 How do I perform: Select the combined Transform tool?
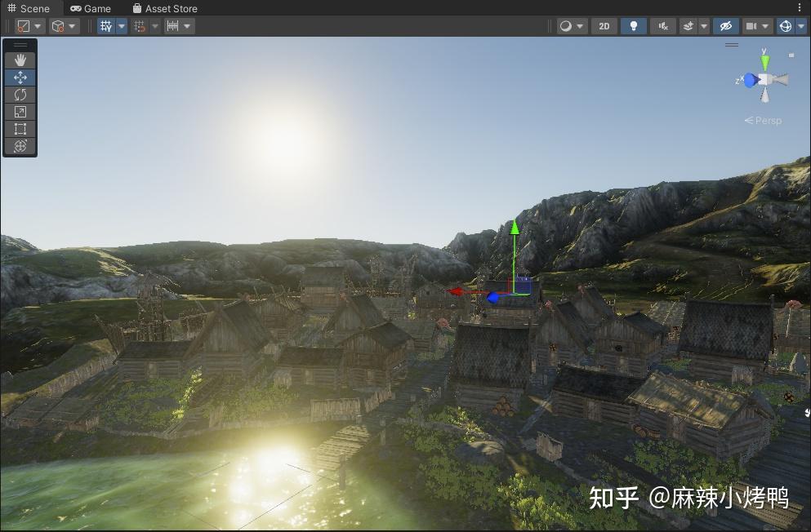(x=20, y=146)
